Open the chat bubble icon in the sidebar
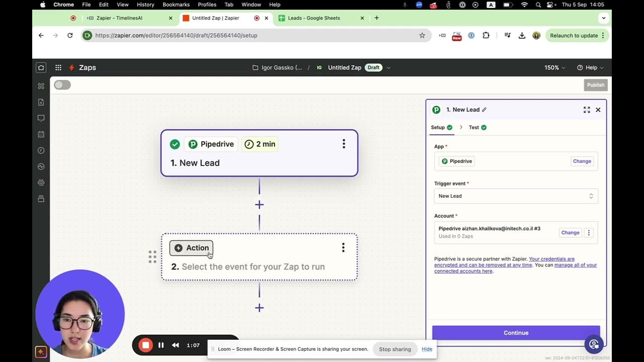644x362 pixels. [x=41, y=118]
